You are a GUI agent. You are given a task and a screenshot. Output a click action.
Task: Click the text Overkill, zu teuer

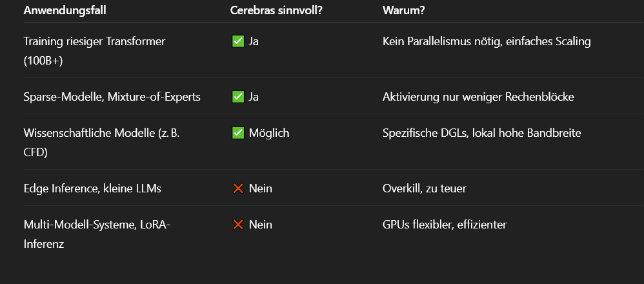coord(424,188)
